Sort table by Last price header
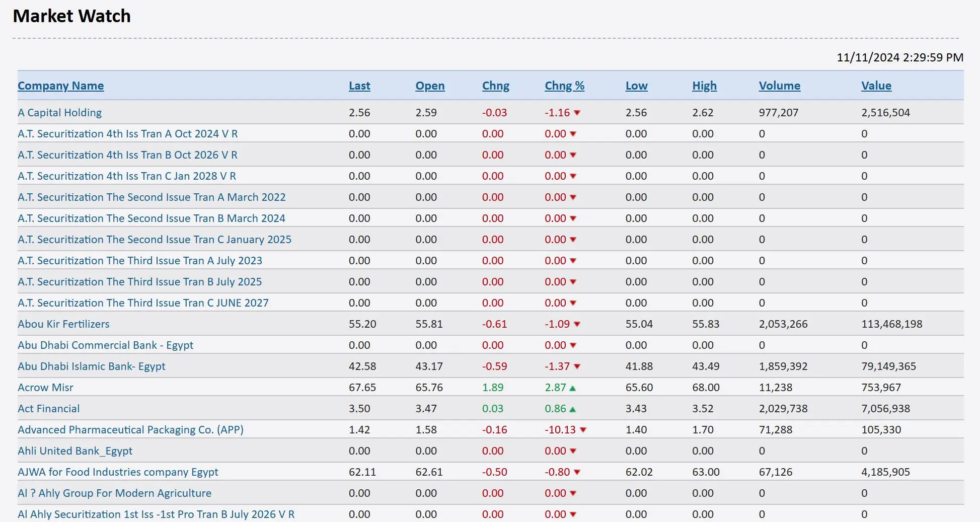 (359, 86)
